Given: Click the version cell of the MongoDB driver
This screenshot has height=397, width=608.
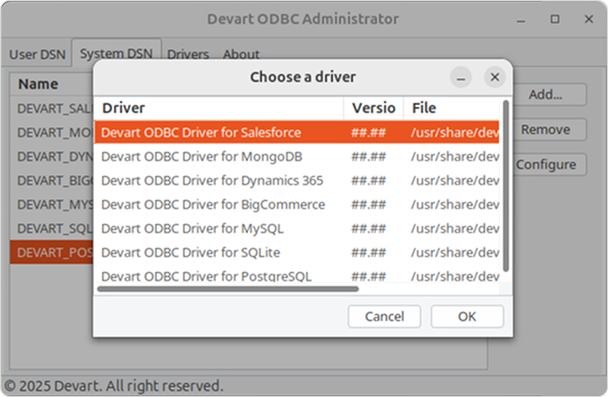Looking at the screenshot, I should pos(368,157).
